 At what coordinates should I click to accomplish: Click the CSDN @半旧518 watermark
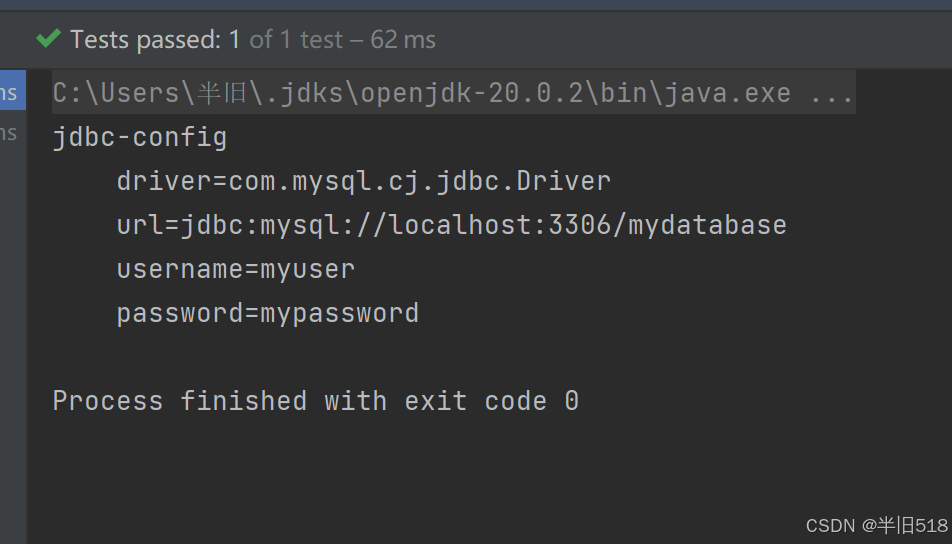click(x=877, y=526)
